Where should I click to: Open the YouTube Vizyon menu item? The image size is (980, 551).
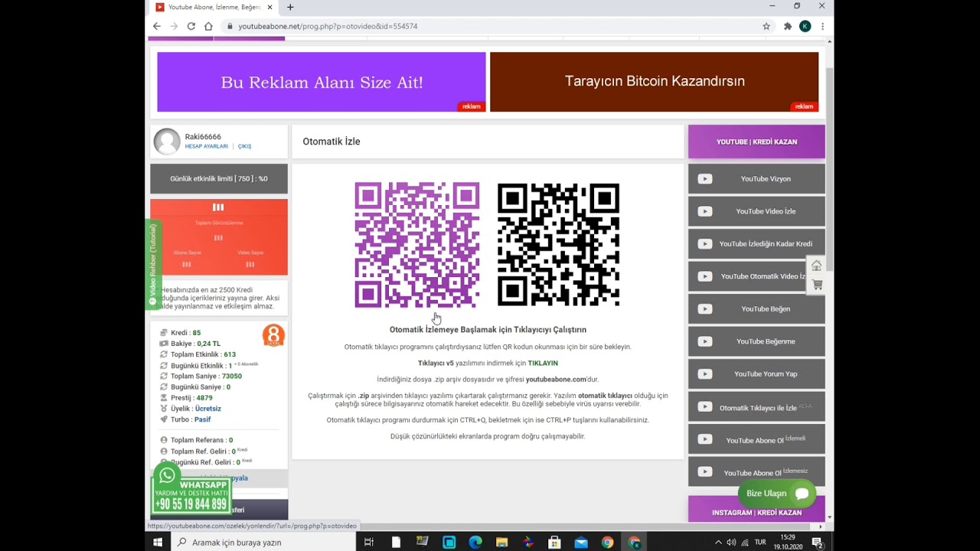[x=756, y=178]
